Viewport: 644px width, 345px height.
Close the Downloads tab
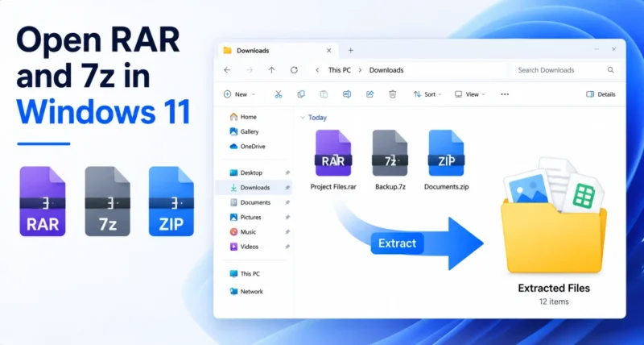coord(329,51)
